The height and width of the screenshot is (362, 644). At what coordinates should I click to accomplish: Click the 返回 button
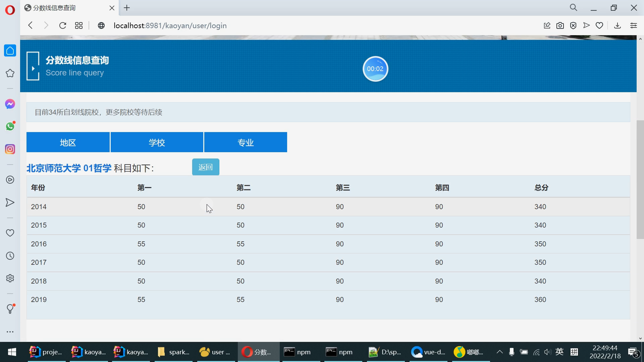point(206,167)
